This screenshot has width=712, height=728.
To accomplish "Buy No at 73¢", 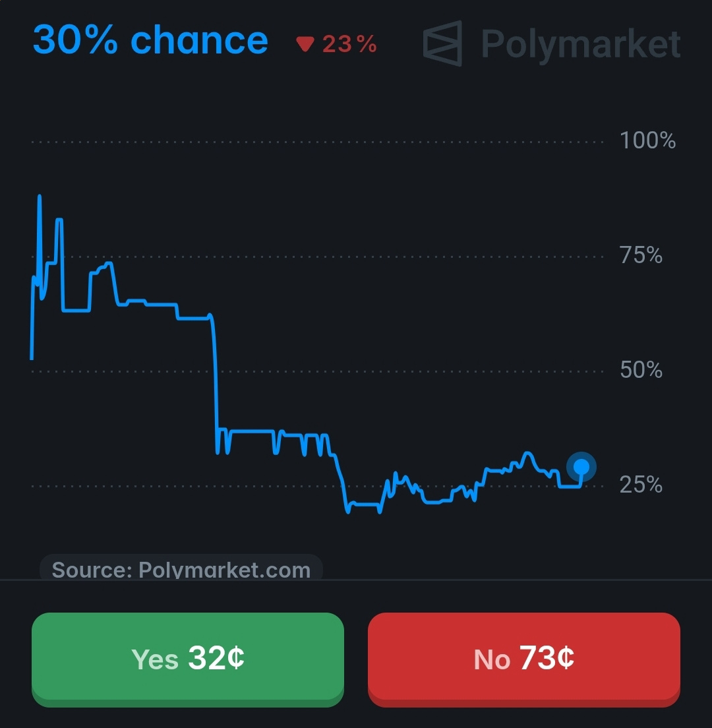I will (524, 659).
